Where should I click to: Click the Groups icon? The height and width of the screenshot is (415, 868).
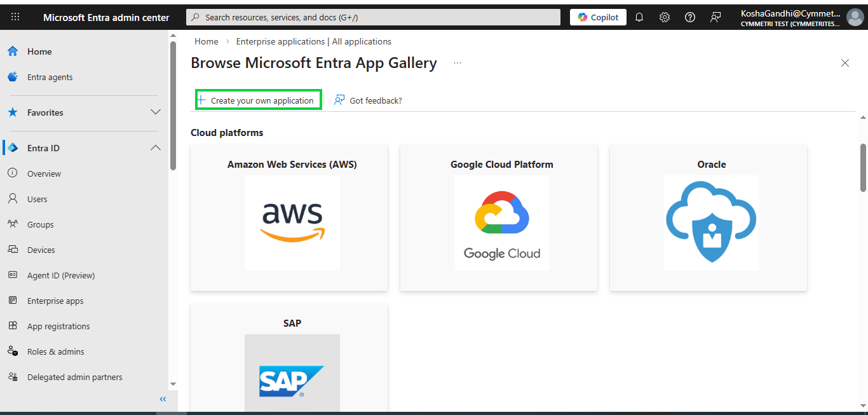pyautogui.click(x=13, y=224)
